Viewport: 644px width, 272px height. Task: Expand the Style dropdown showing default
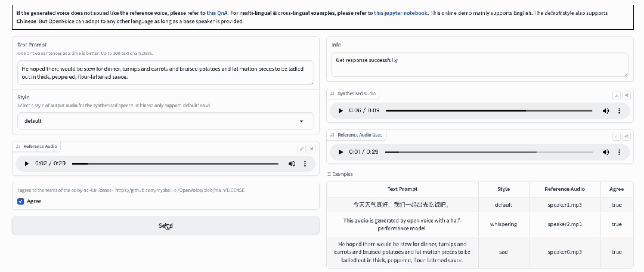(x=166, y=121)
